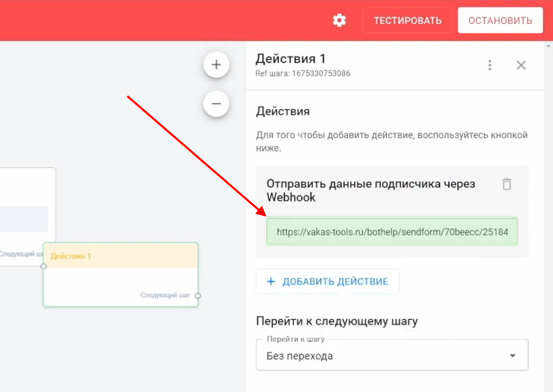
Task: Zoom out on canvas with minus button
Action: pos(216,103)
